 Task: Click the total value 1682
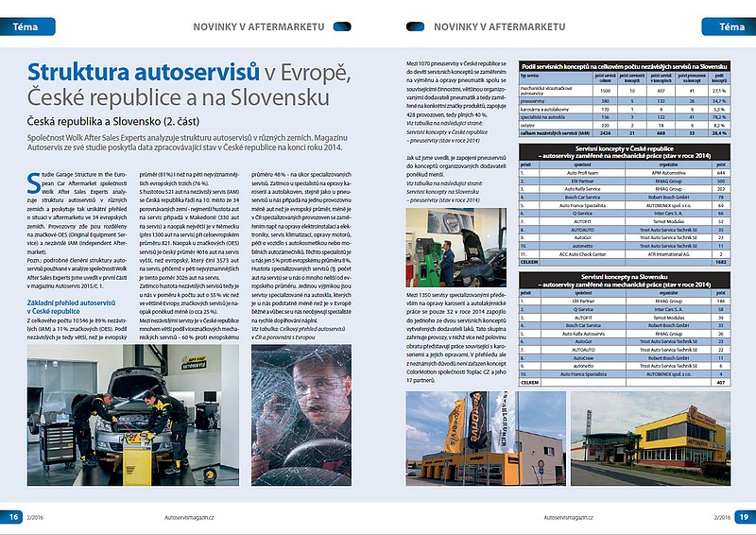(x=721, y=262)
